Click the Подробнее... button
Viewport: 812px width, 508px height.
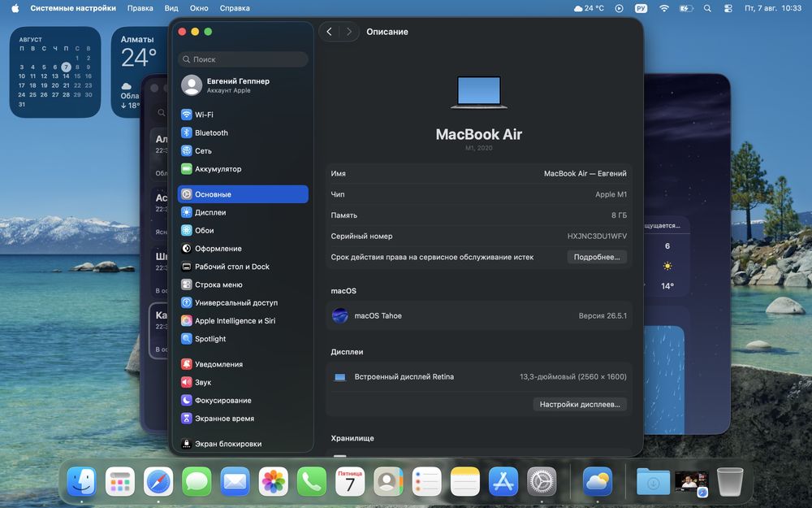(597, 257)
